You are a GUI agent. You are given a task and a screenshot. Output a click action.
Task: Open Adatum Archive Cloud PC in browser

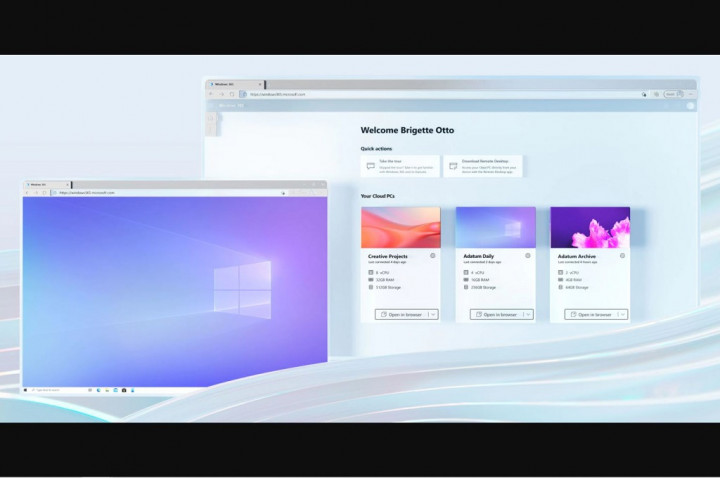tap(591, 315)
